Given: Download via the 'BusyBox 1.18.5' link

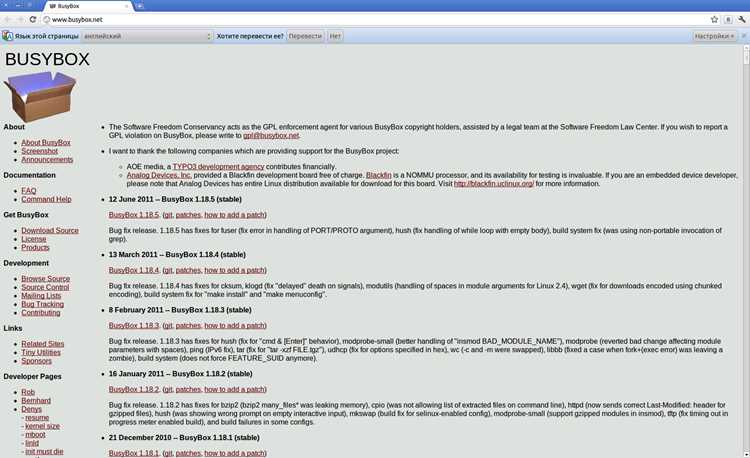Looking at the screenshot, I should [x=133, y=215].
